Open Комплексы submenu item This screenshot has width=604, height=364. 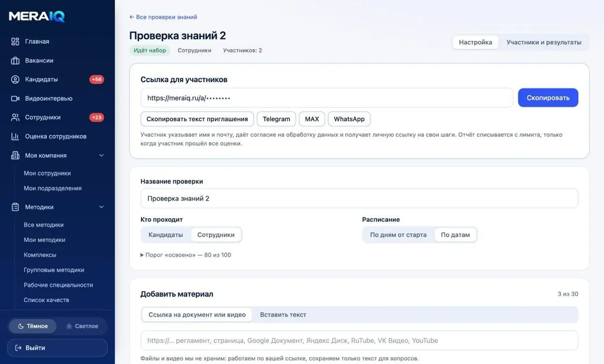click(x=40, y=255)
